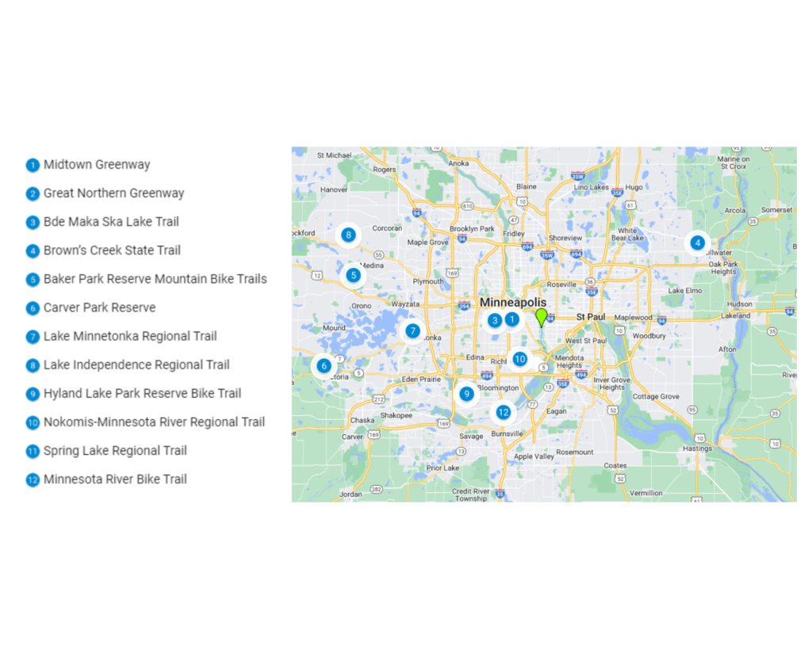Click legend bullet 1 beside Midtown Greenway
This screenshot has height=649, width=812.
(x=33, y=165)
